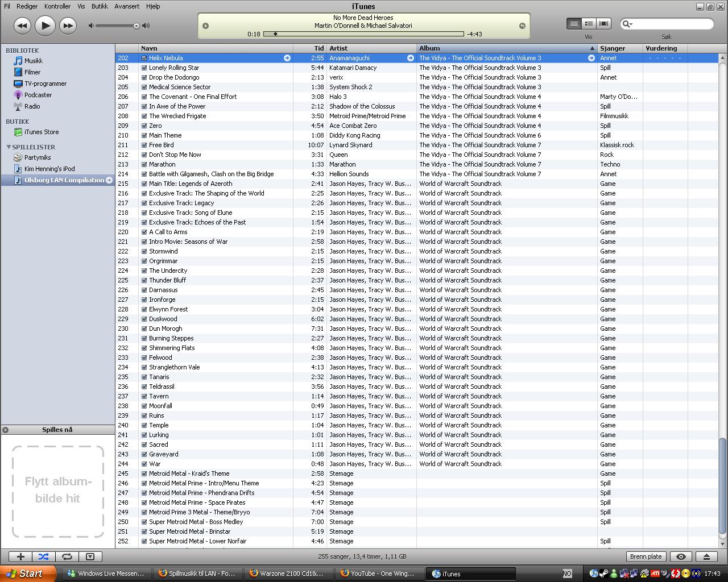Click the high-volume speaker icon
Image resolution: width=728 pixels, height=582 pixels.
pos(146,26)
